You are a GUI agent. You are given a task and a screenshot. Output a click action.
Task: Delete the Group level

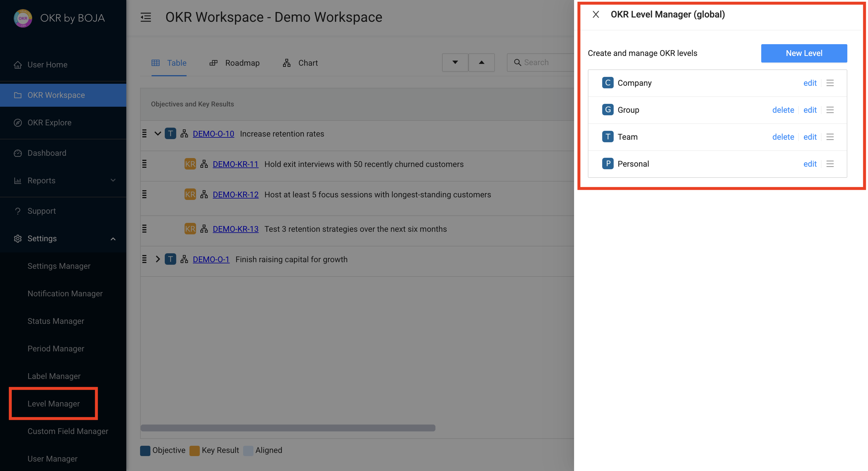[783, 110]
